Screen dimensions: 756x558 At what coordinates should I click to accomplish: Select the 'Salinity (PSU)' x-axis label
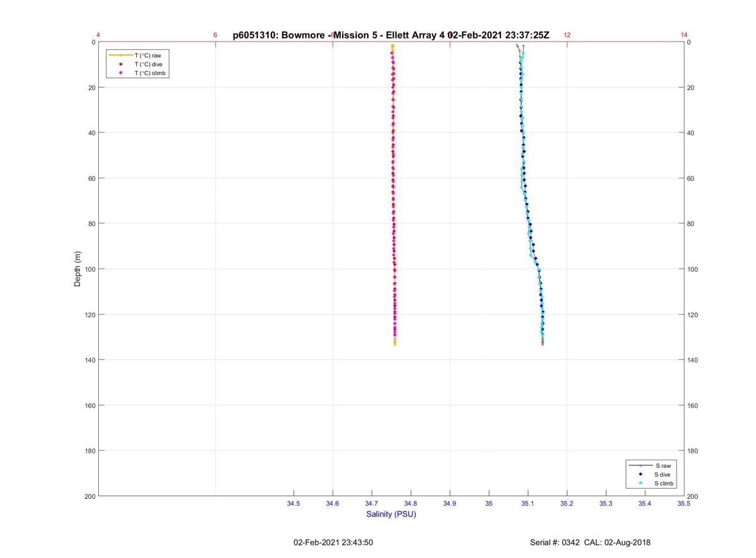click(x=391, y=514)
